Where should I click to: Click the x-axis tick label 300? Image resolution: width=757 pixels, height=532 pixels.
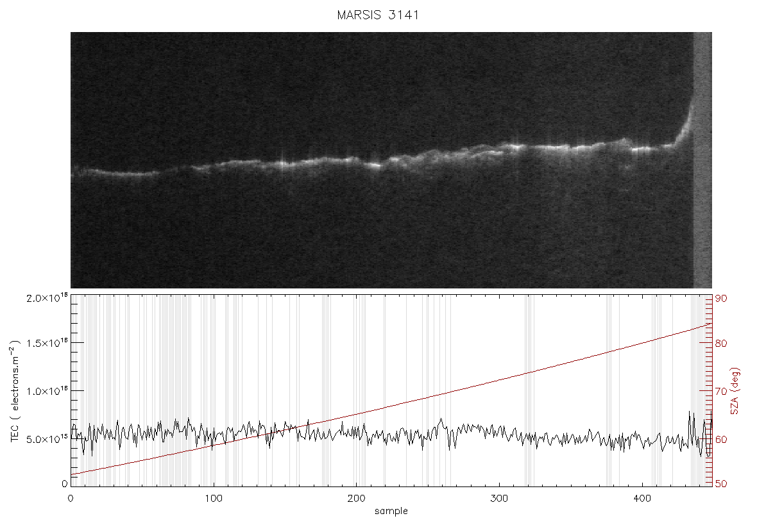499,498
